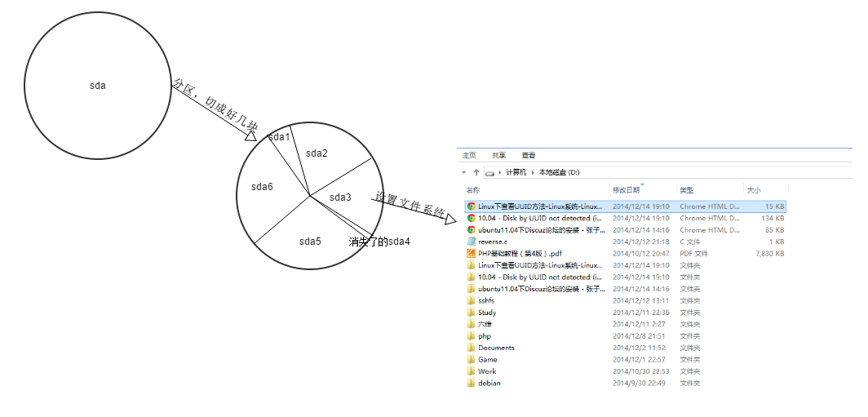
Task: Click the '分区，切成好几块' arrow caption
Action: 215,107
